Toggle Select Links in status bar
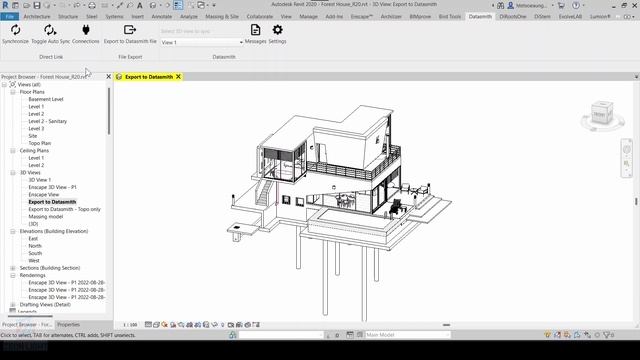This screenshot has width=640, height=360. (548, 335)
